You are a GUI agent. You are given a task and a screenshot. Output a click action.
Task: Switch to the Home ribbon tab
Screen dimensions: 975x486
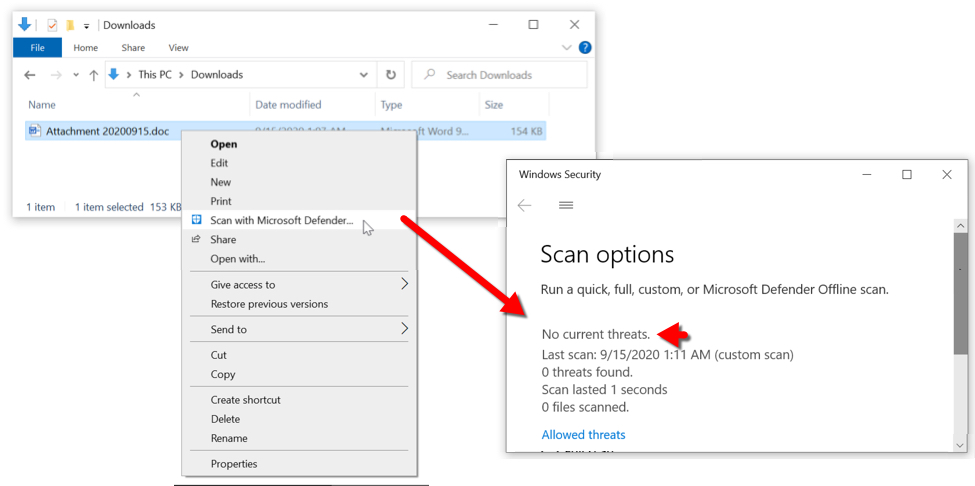86,47
